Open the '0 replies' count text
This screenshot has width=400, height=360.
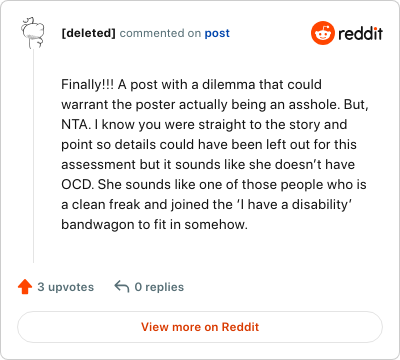[159, 287]
